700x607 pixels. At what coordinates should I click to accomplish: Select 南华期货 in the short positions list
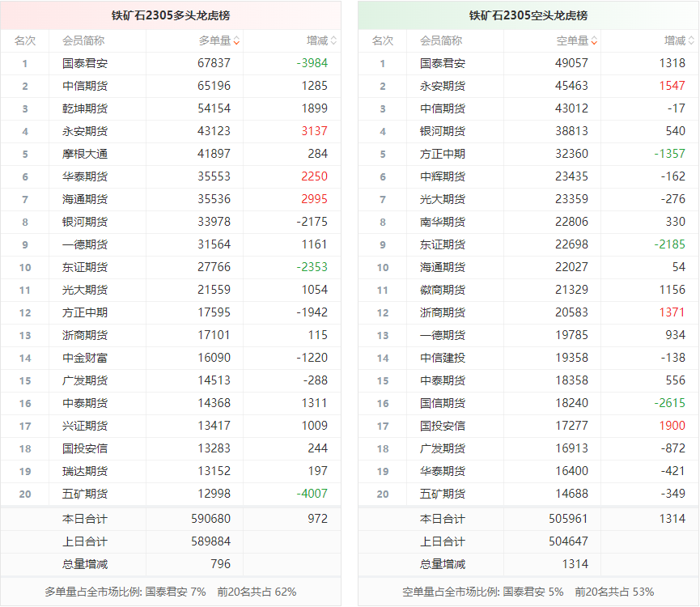[443, 222]
